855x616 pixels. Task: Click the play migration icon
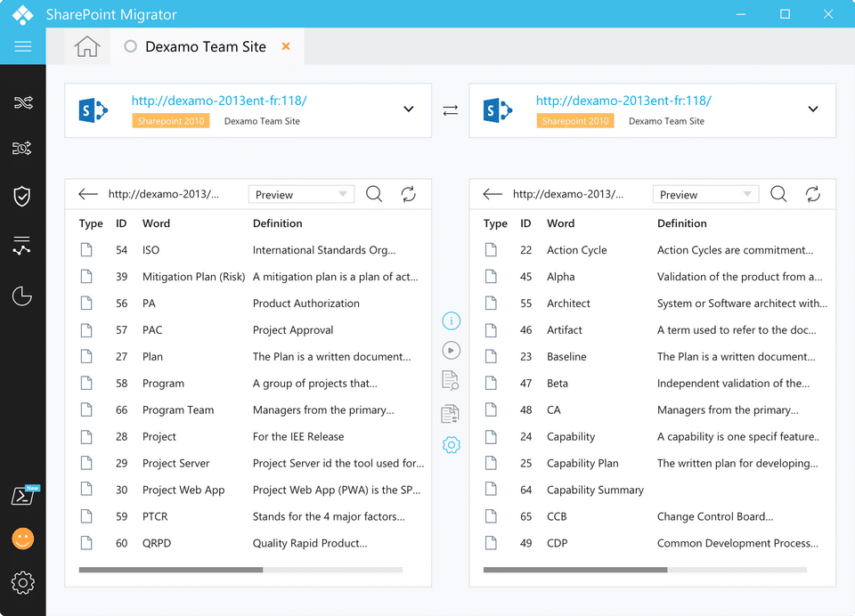click(451, 350)
